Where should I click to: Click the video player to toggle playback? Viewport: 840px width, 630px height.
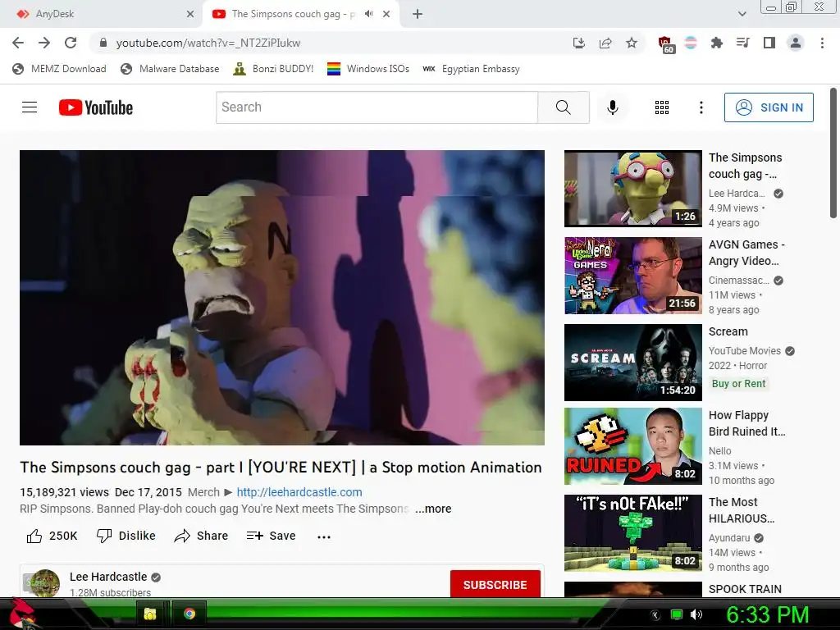282,297
